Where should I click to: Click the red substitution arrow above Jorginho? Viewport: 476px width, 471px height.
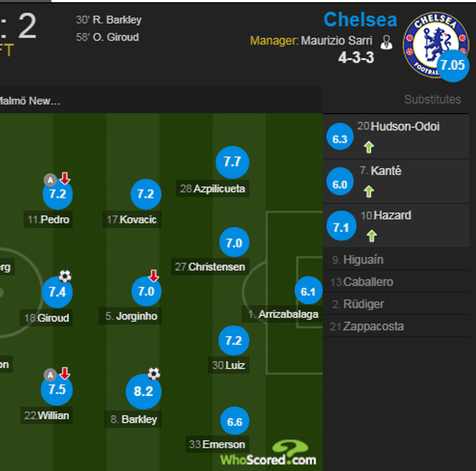(154, 275)
